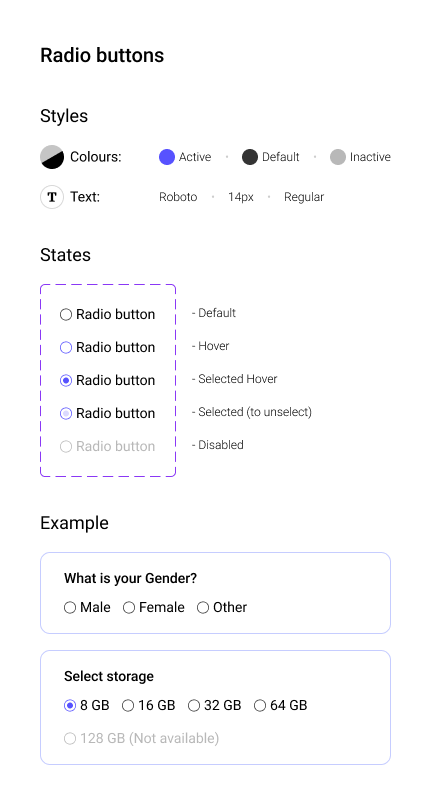The image size is (440, 805).
Task: Click the Selected Hover radio button
Action: tap(66, 380)
